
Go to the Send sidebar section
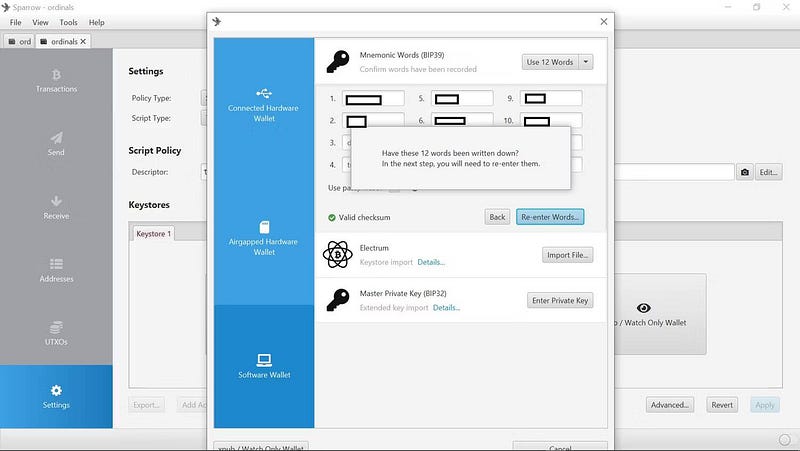(x=56, y=144)
